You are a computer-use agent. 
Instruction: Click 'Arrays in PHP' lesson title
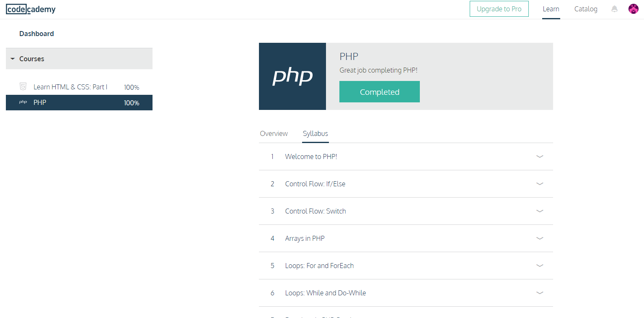coord(305,238)
